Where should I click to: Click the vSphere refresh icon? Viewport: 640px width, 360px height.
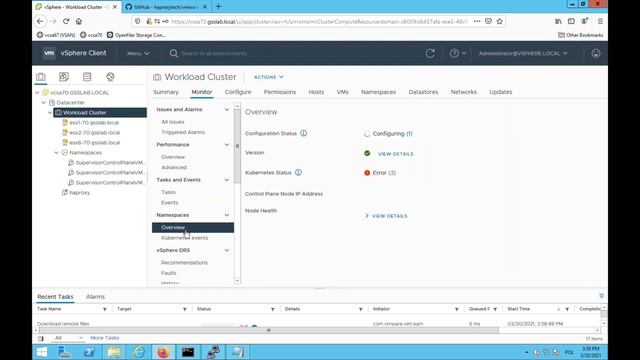coord(430,53)
